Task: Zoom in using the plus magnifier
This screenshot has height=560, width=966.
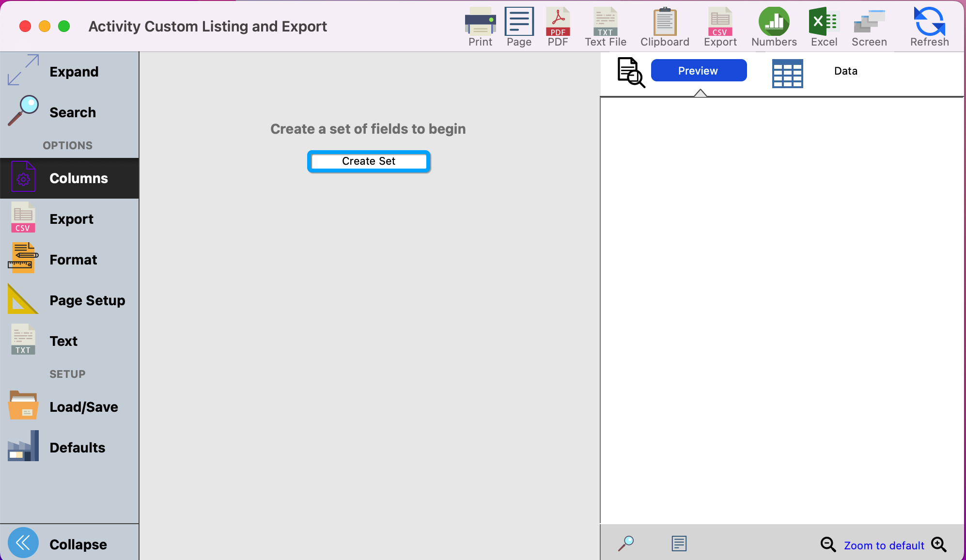Action: click(x=938, y=544)
